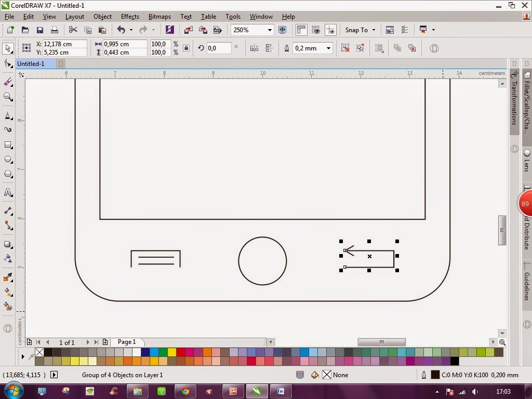Screen dimensions: 532x399
Task: Select the Color Eyedropper tool
Action: (8, 277)
